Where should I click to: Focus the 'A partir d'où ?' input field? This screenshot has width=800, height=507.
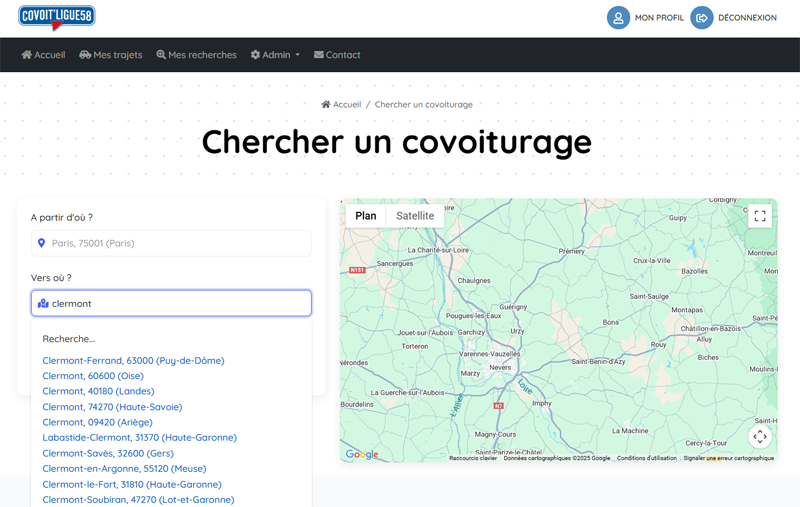(x=171, y=243)
